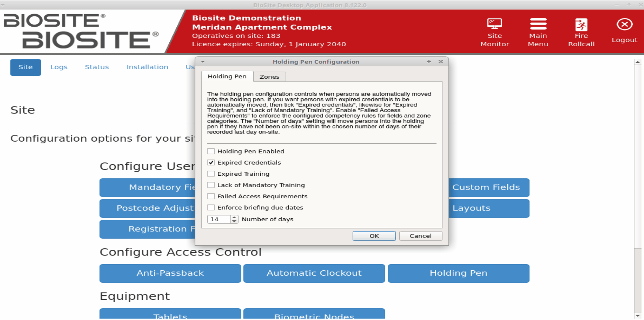Select the Site tab
644x320 pixels.
pyautogui.click(x=26, y=67)
